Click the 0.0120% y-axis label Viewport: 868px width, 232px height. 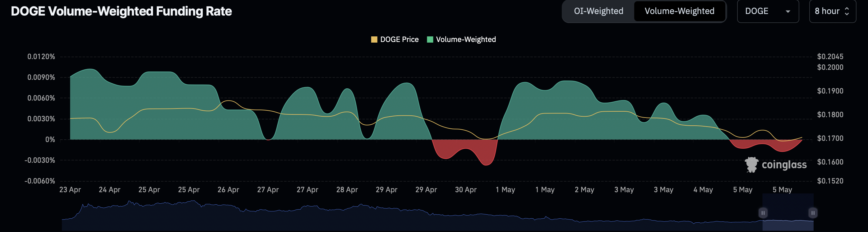coord(41,56)
